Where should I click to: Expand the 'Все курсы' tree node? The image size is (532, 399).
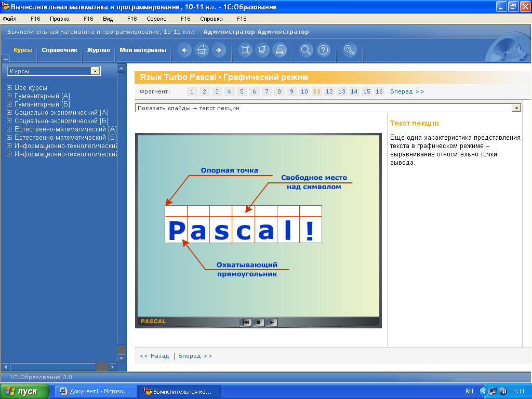pyautogui.click(x=9, y=87)
